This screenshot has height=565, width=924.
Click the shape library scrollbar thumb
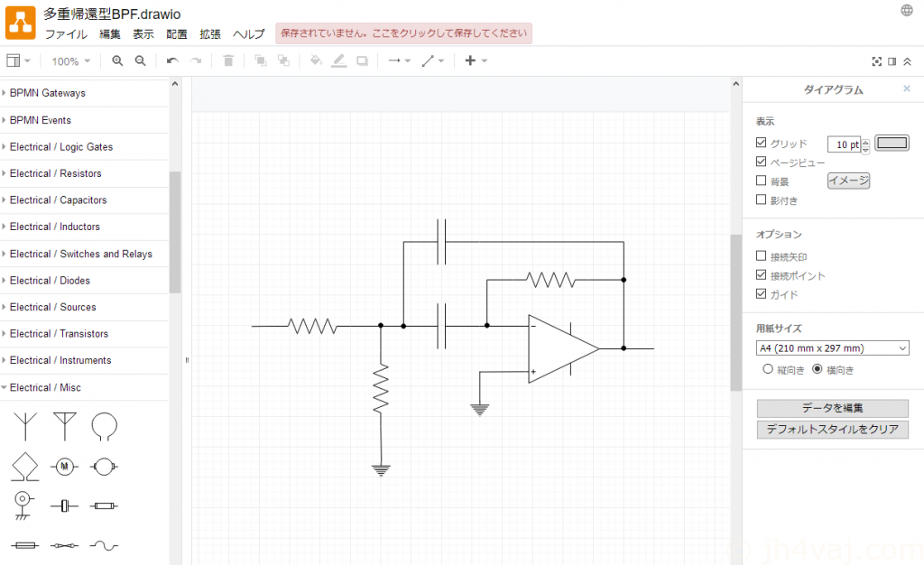coord(175,232)
